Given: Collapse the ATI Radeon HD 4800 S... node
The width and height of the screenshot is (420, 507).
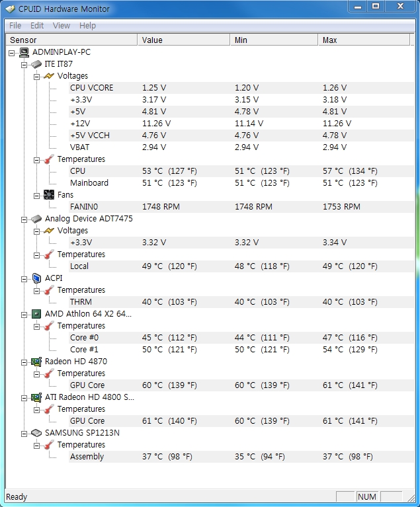Looking at the screenshot, I should 24,397.
